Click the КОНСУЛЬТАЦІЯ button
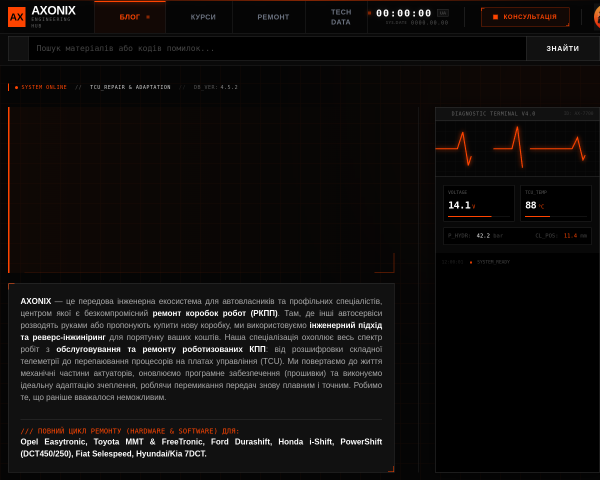Image resolution: width=600 pixels, height=480 pixels. click(x=525, y=17)
